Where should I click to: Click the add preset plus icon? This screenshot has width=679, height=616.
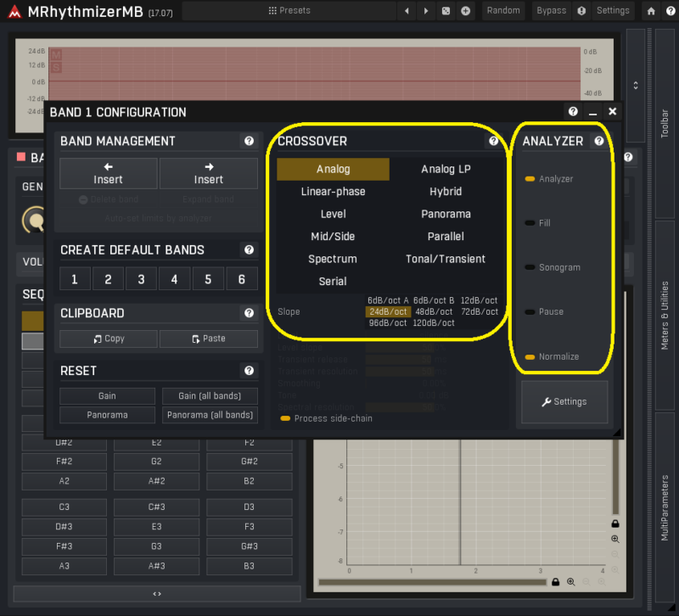click(x=465, y=11)
